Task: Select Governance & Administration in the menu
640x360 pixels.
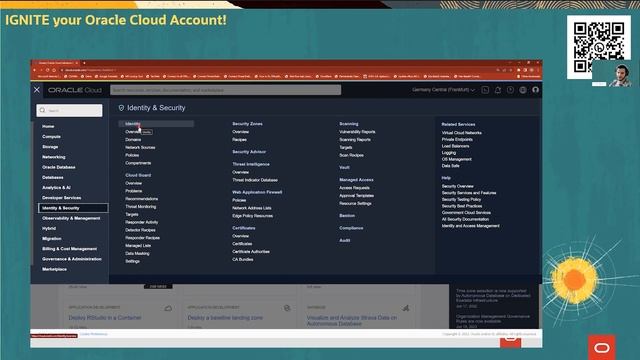Action: click(72, 259)
